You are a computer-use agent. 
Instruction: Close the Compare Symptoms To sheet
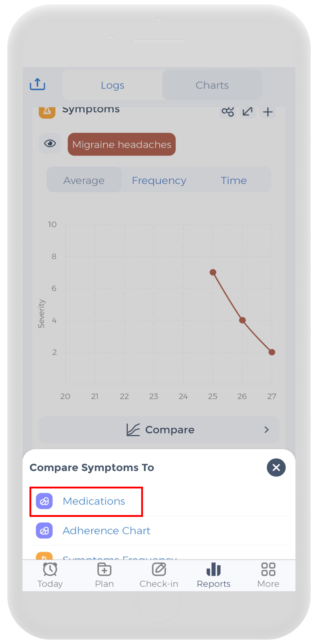[276, 467]
